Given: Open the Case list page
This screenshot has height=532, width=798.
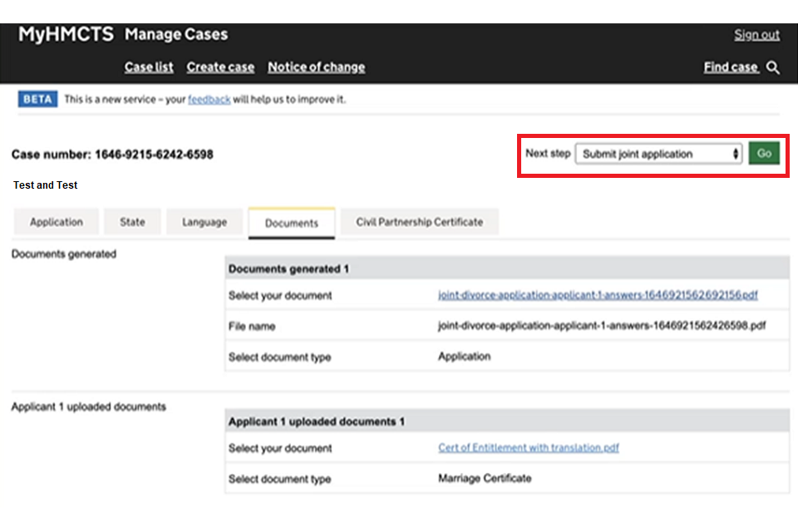Looking at the screenshot, I should [149, 67].
